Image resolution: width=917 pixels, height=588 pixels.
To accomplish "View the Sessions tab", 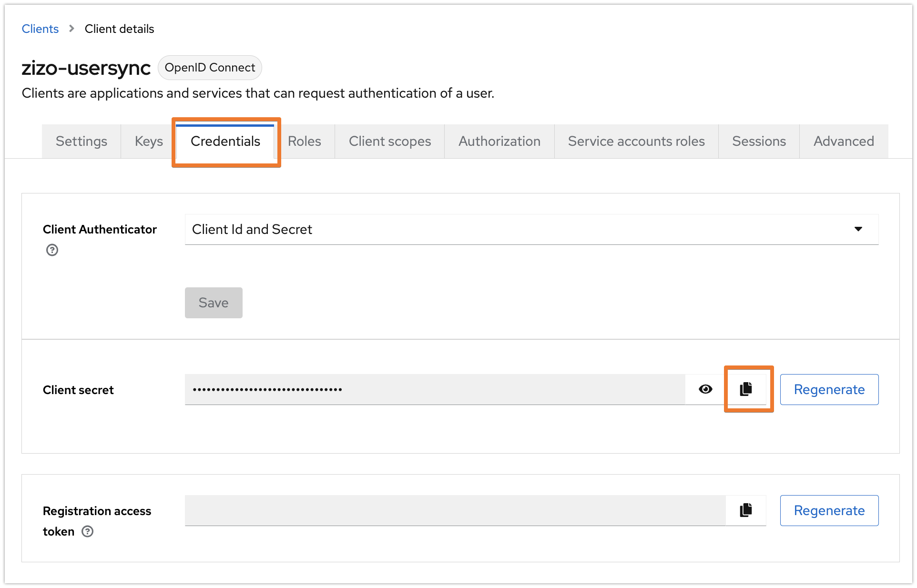I will pyautogui.click(x=759, y=141).
